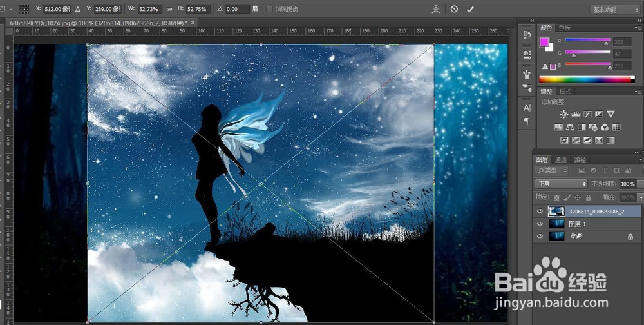The width and height of the screenshot is (644, 325).
Task: Open the color panel options menu
Action: click(x=639, y=28)
